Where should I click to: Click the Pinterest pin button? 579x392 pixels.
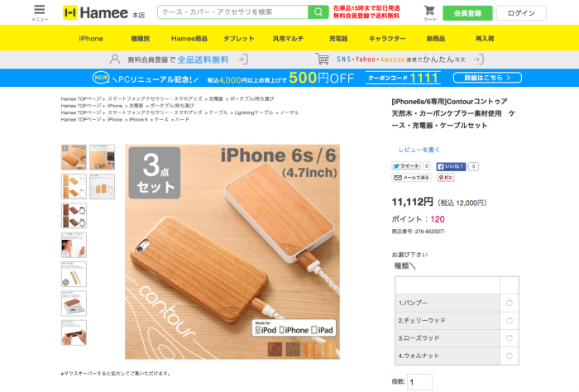click(x=446, y=178)
